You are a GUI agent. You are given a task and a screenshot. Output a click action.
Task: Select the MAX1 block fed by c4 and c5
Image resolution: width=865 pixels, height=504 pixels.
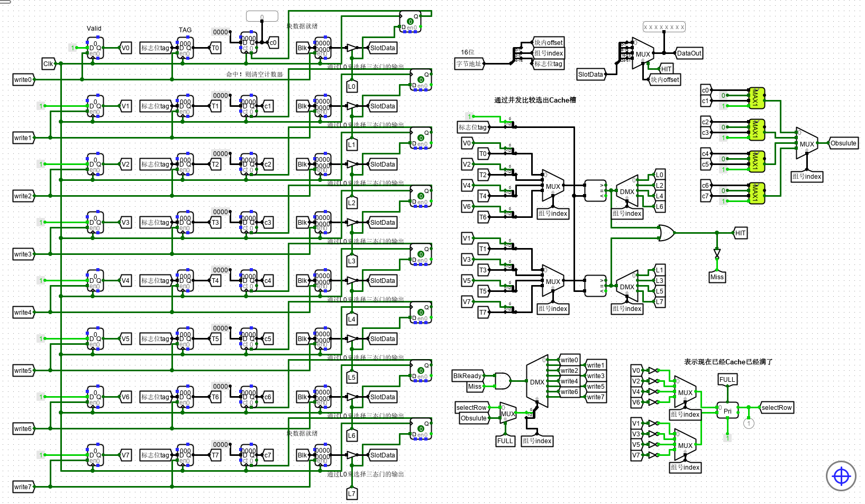tap(757, 161)
